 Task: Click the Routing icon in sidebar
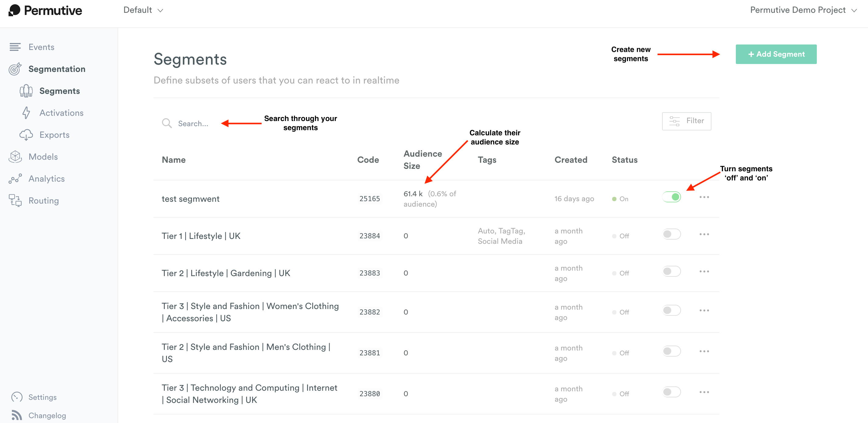[x=15, y=201]
